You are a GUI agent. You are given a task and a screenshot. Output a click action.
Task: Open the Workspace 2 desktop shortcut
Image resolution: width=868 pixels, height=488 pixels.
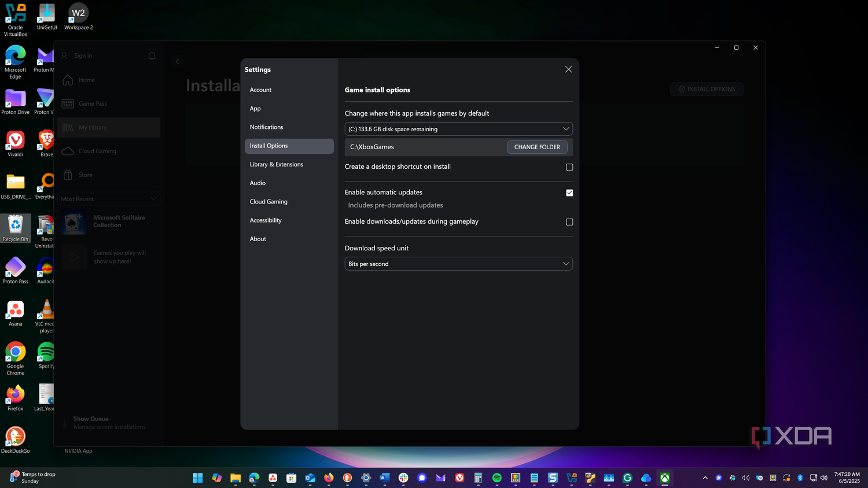point(78,17)
